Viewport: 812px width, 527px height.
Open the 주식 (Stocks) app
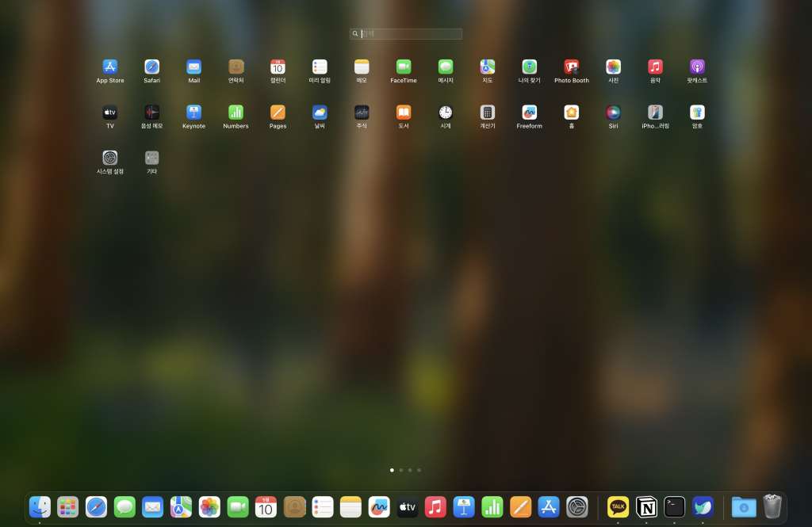coord(362,113)
